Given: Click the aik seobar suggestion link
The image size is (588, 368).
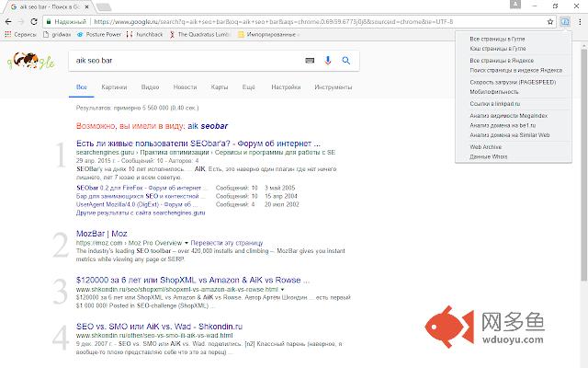Looking at the screenshot, I should pyautogui.click(x=208, y=126).
